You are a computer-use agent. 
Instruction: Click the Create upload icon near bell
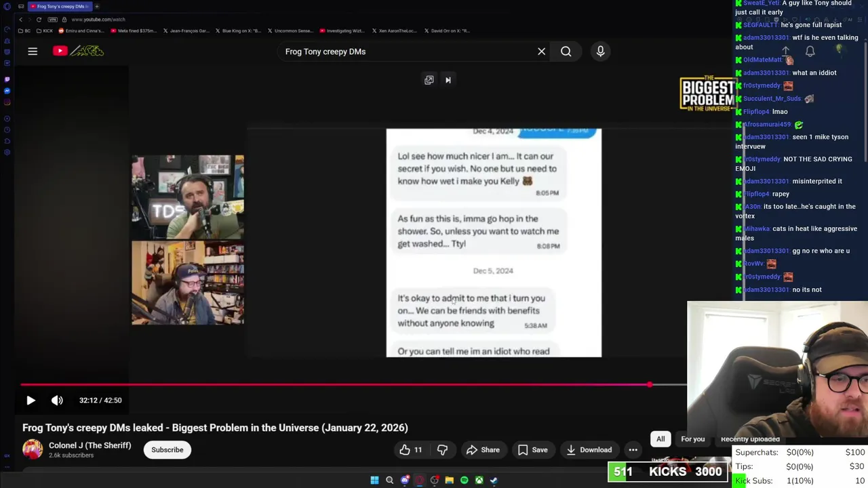pos(785,52)
